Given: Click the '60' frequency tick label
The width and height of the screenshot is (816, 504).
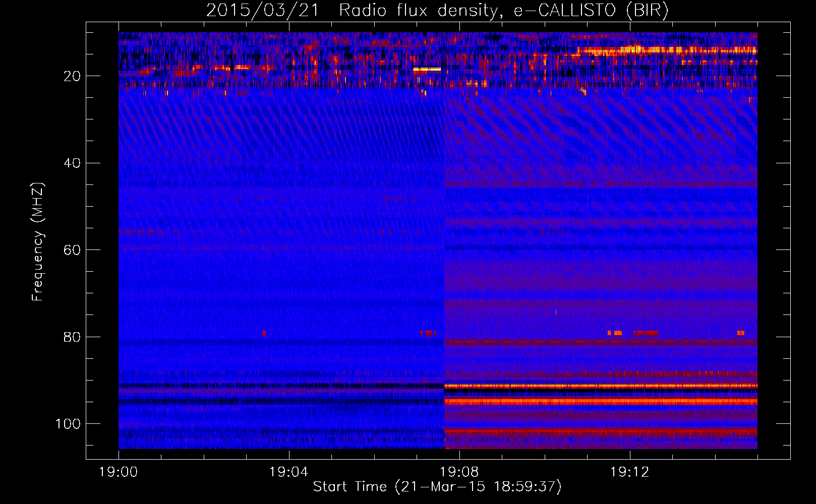Looking at the screenshot, I should click(x=72, y=250).
